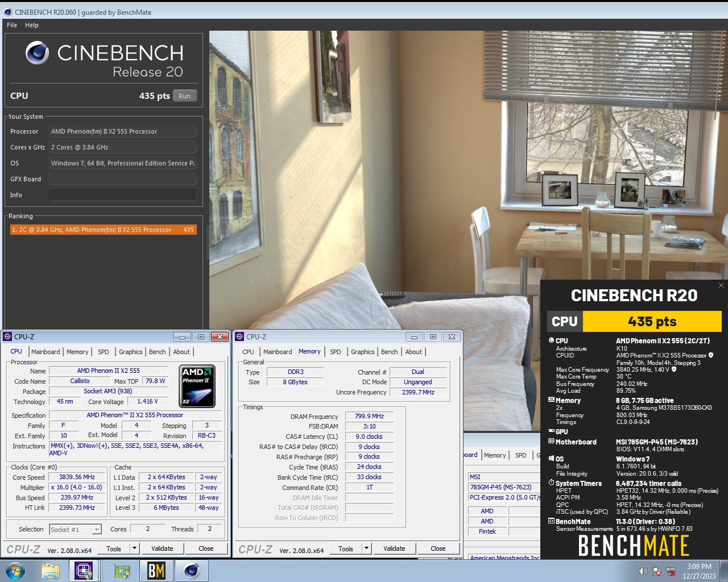Switch to Memory tab in the left CPU-Z window
The height and width of the screenshot is (582, 728).
click(77, 352)
